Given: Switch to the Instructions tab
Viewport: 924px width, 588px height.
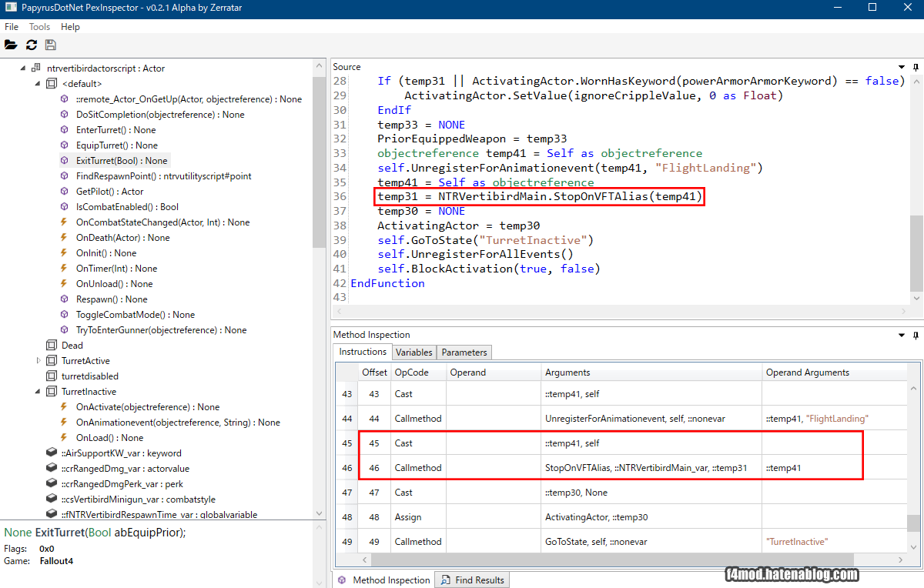Looking at the screenshot, I should [363, 352].
